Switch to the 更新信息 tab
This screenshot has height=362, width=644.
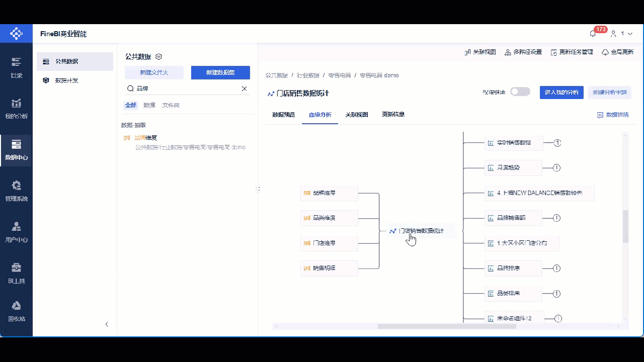(x=393, y=115)
